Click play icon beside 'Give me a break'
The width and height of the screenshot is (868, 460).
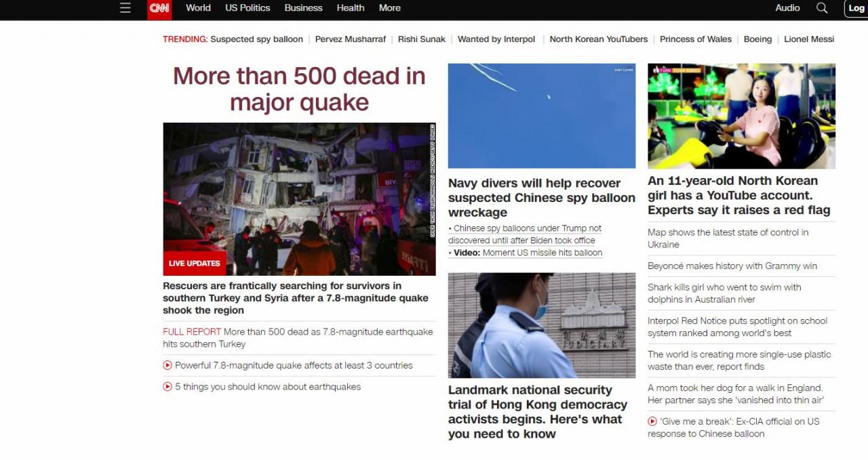[x=652, y=421]
